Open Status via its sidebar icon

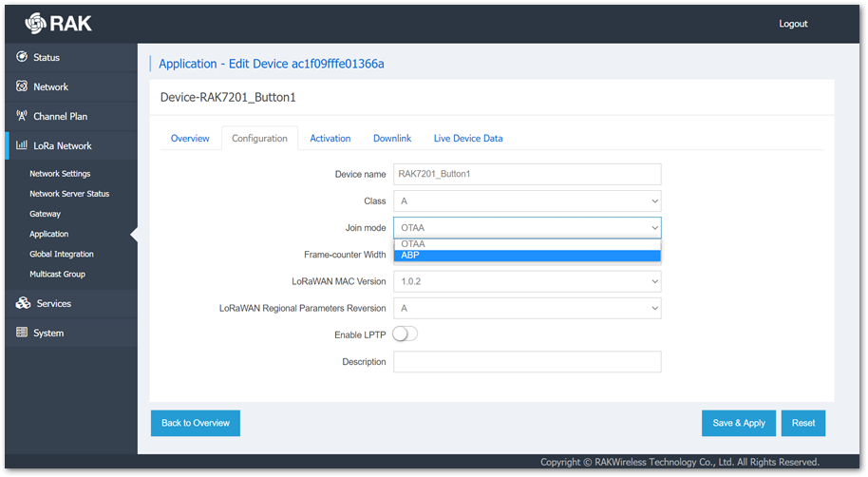(22, 56)
